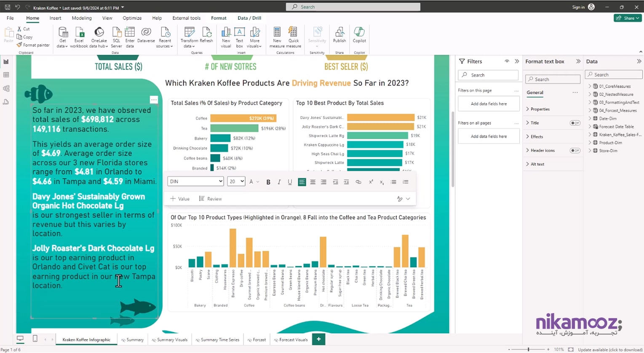Click the SQL Server icon
The width and height of the screenshot is (644, 353).
[117, 37]
